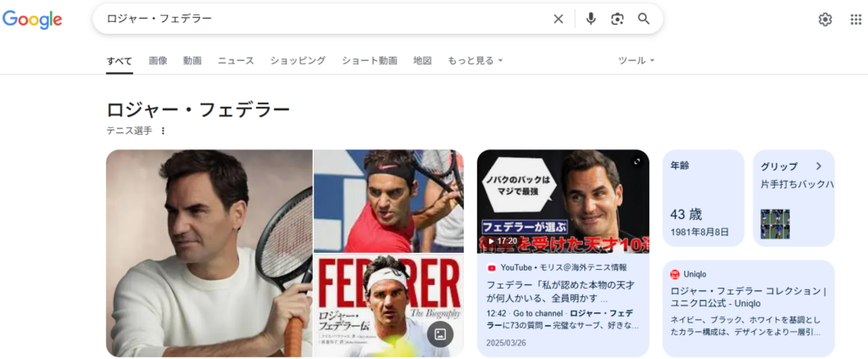
Task: Click into the search input field
Action: [326, 20]
